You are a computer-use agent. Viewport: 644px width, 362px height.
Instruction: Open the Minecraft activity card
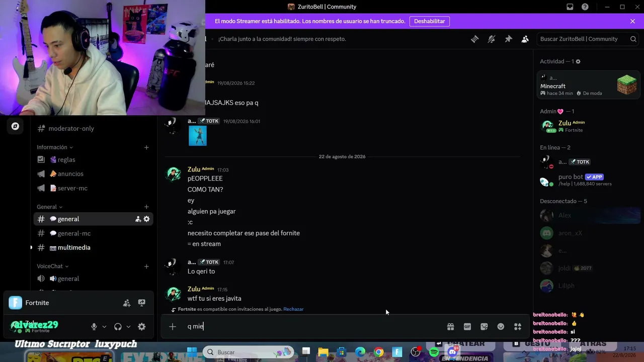tap(588, 84)
